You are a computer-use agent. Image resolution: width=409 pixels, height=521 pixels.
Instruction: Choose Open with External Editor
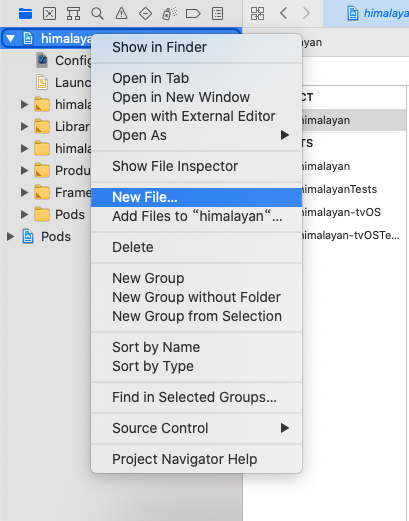[197, 116]
